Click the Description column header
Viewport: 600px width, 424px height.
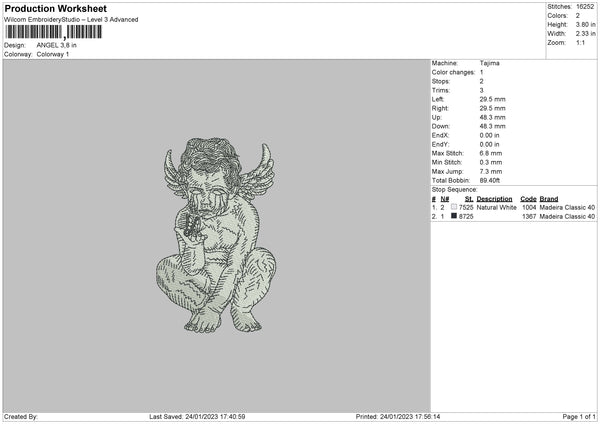(x=494, y=199)
